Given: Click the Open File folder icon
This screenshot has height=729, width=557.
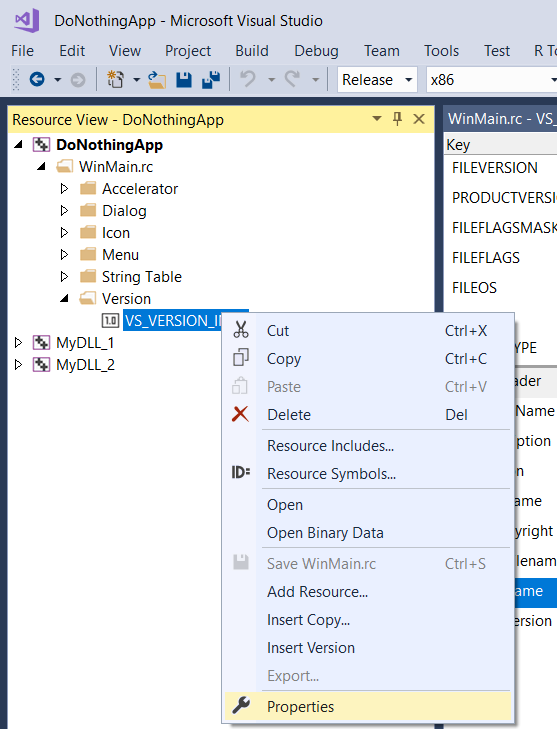Looking at the screenshot, I should 157,80.
